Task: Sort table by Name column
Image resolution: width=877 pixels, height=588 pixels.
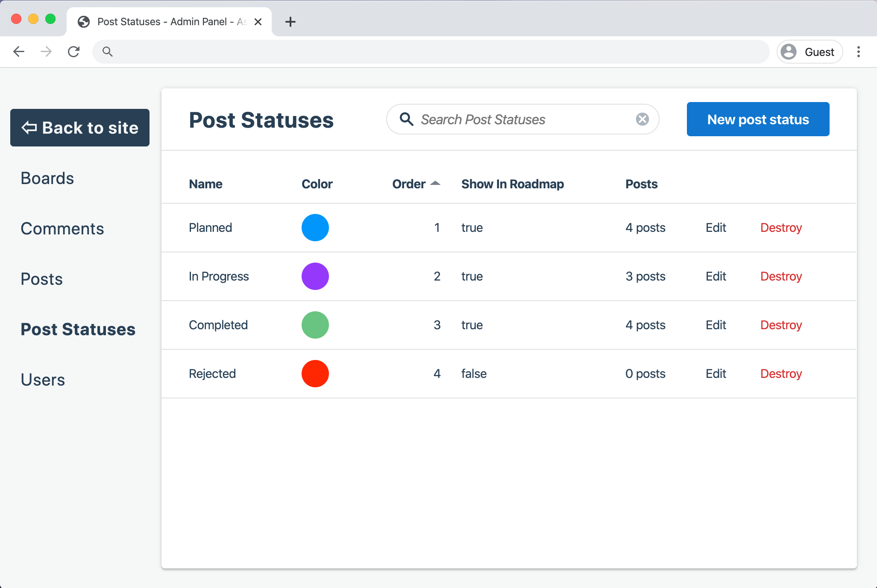Action: [x=205, y=184]
